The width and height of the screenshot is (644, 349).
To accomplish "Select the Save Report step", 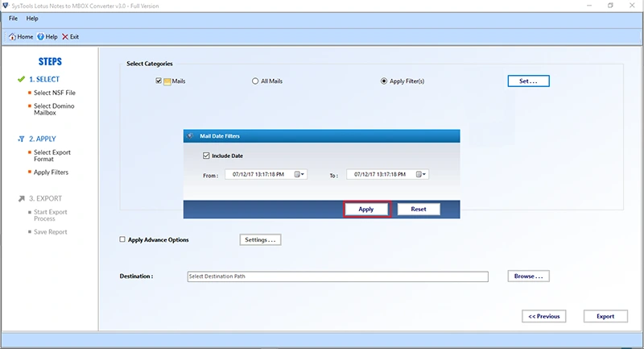I will coord(50,232).
